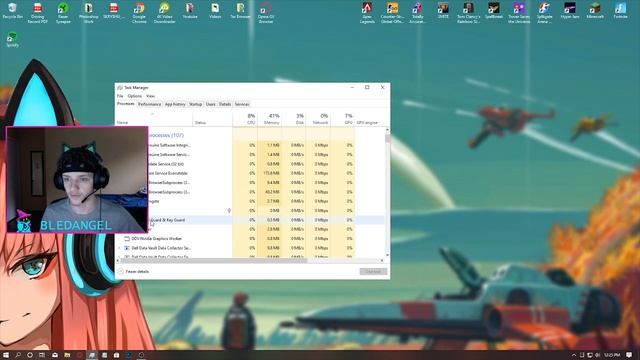Click the GPU engine column header
The height and width of the screenshot is (360, 640).
[x=367, y=122]
